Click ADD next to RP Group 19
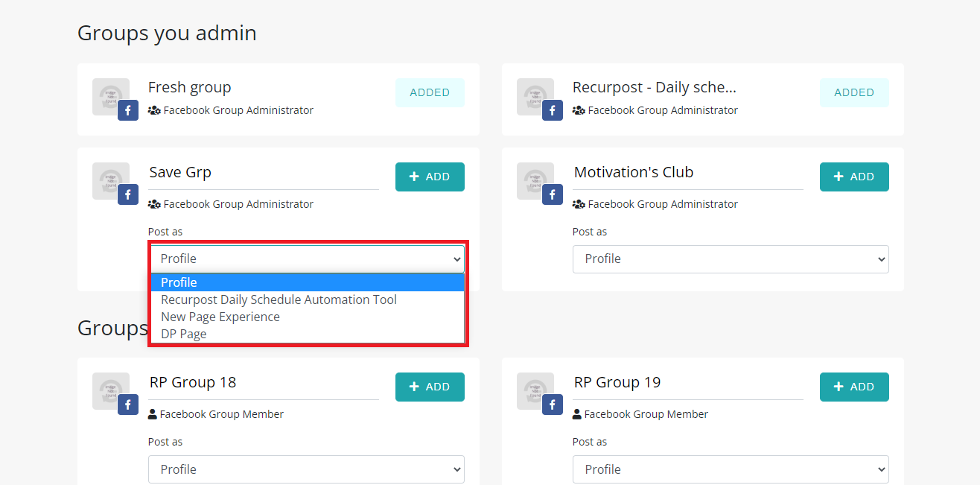Image resolution: width=980 pixels, height=485 pixels. 854,387
